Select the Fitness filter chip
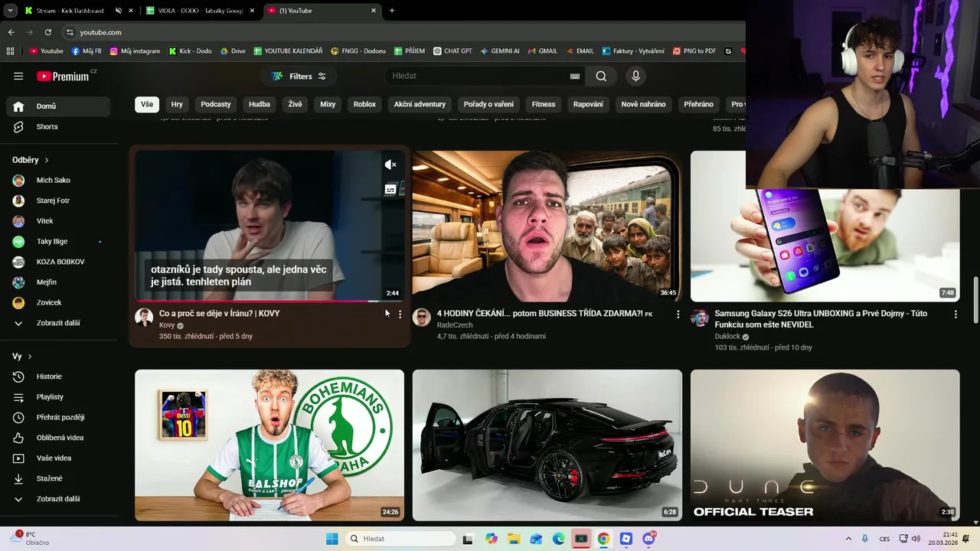 (x=544, y=104)
